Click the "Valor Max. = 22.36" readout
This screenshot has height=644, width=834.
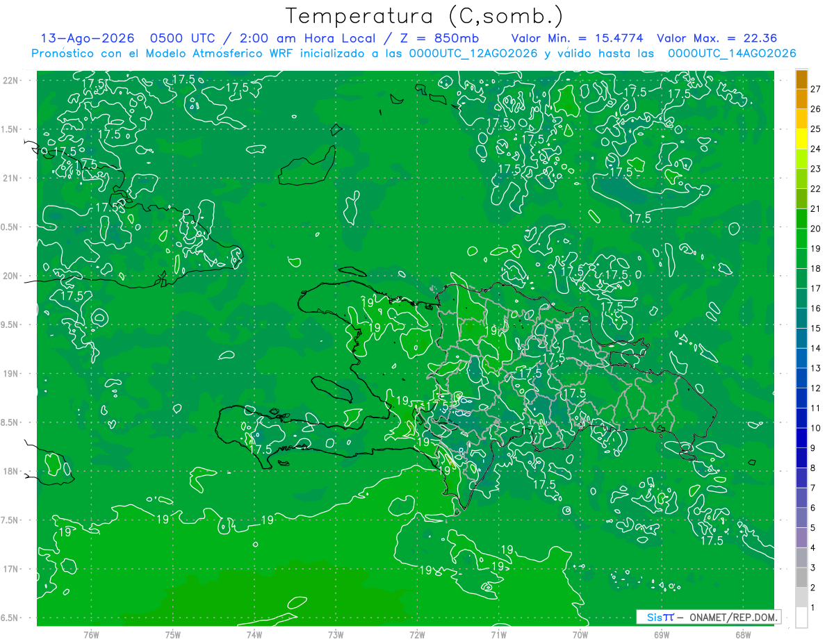pyautogui.click(x=717, y=38)
